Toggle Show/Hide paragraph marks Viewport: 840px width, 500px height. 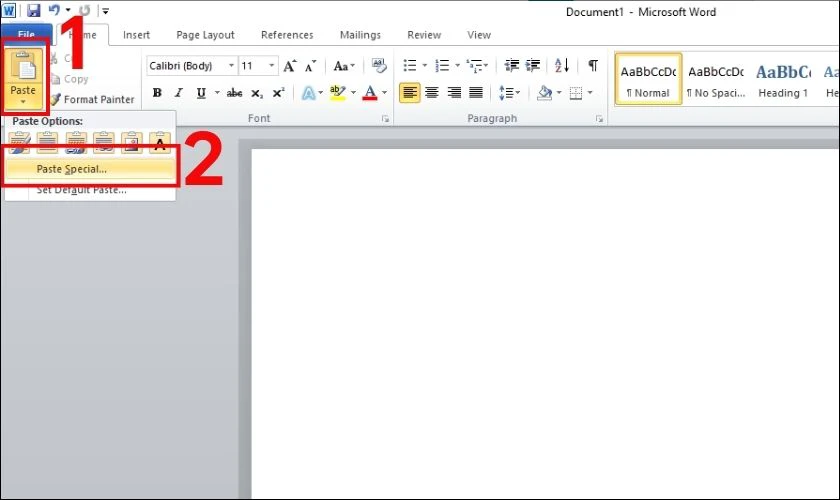[x=593, y=65]
